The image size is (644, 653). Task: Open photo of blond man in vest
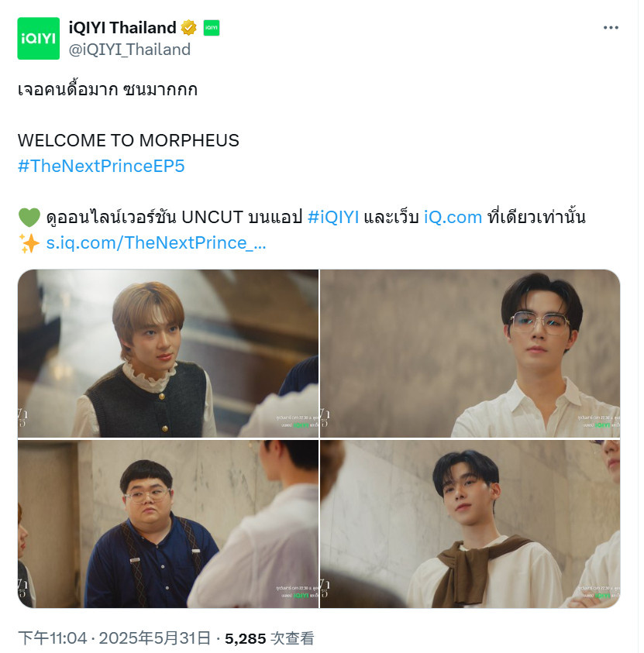(168, 353)
